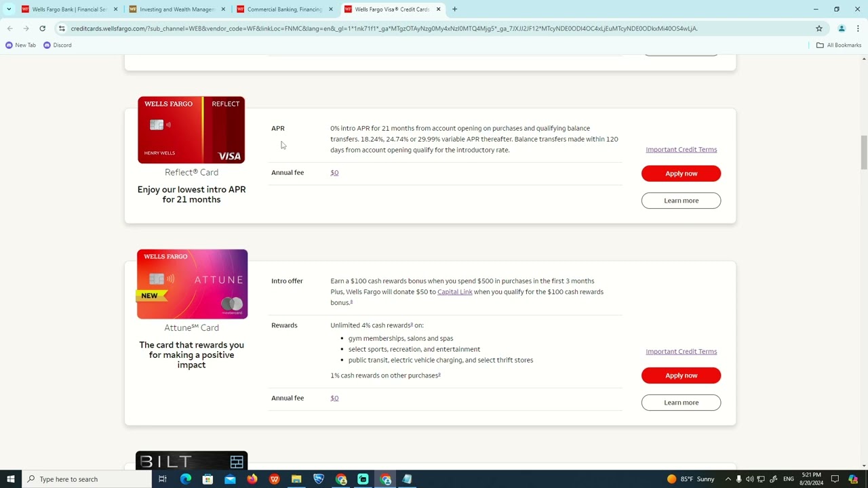Screen dimensions: 868x488
Task: Open the clock showing 5:21 PM
Action: pyautogui.click(x=811, y=479)
